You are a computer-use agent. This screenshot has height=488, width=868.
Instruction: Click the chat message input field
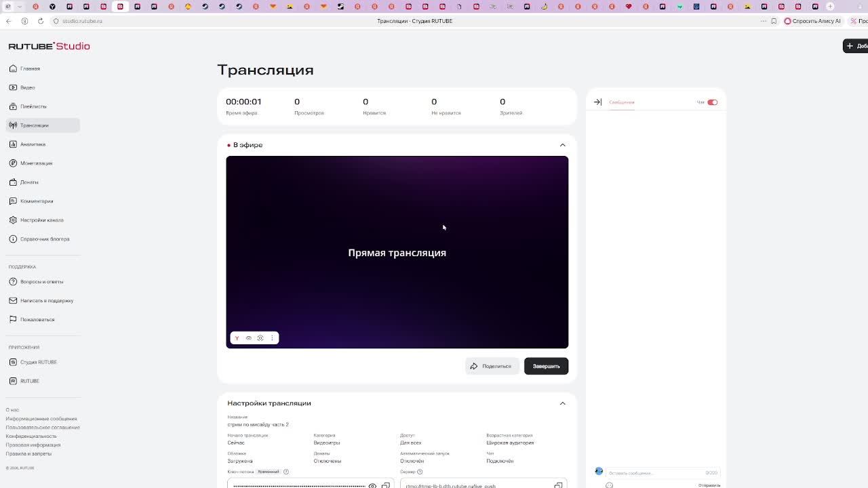[663, 473]
